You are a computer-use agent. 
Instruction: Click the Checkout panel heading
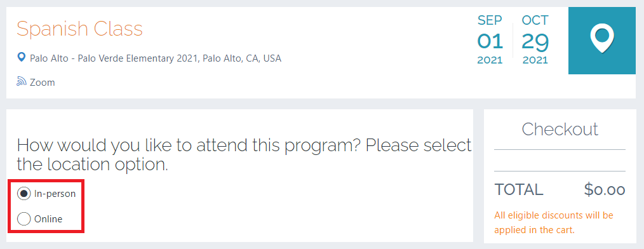560,129
